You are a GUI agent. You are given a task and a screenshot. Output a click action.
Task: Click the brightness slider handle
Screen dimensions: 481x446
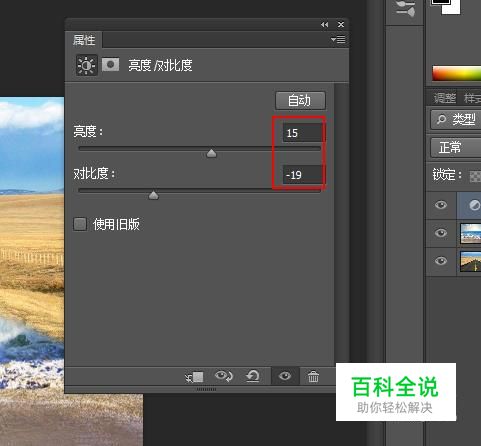click(x=211, y=153)
